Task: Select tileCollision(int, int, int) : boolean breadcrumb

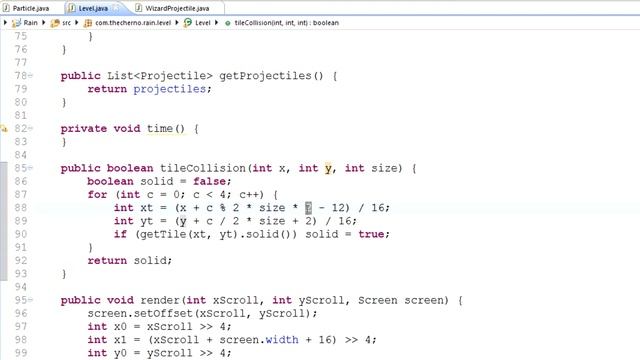Action: (287, 23)
